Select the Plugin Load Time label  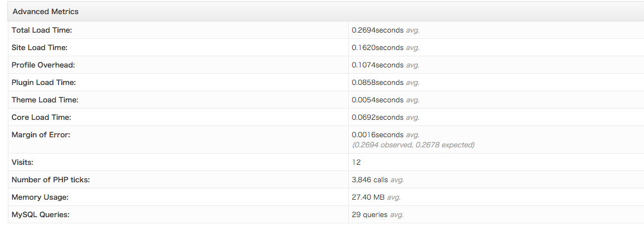pos(43,83)
